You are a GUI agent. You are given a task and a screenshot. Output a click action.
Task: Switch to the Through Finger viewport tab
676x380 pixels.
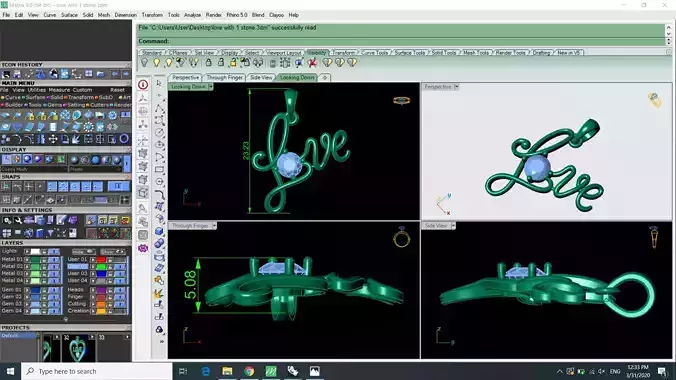(x=225, y=78)
